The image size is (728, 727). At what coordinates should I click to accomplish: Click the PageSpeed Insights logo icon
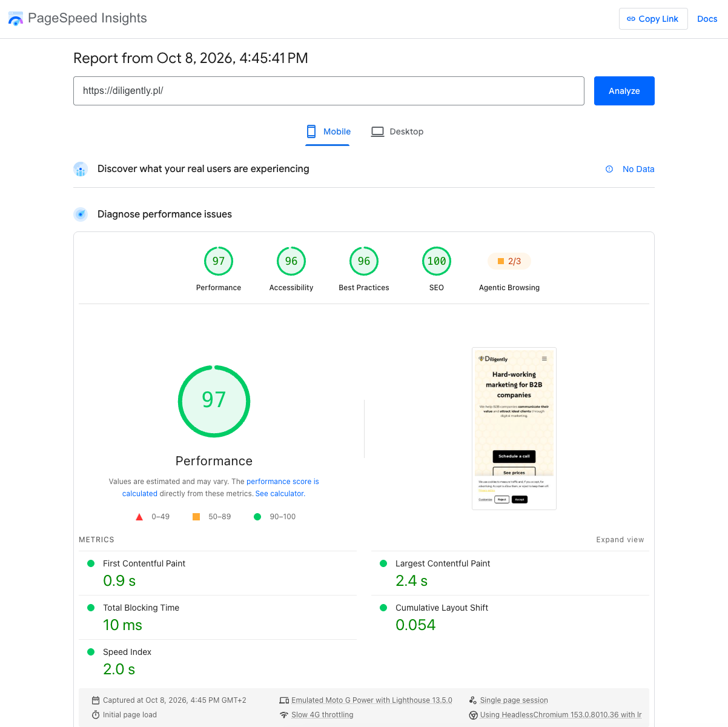[x=15, y=19]
